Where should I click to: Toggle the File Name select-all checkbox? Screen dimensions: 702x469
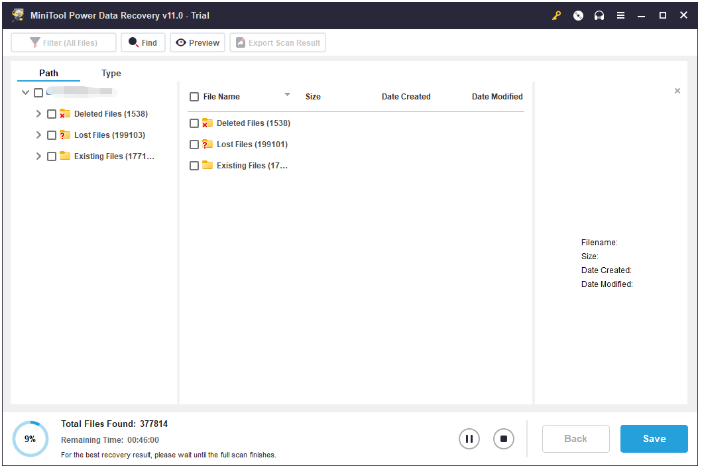(x=194, y=97)
